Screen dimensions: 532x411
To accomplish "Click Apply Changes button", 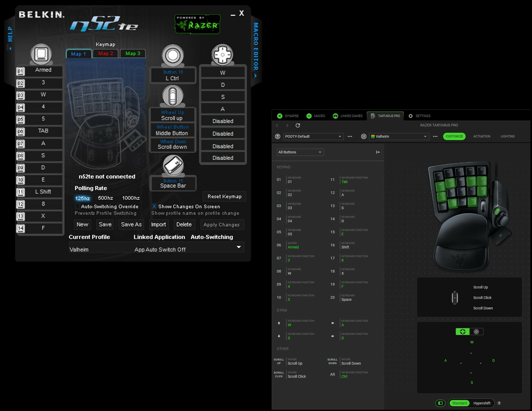I will [222, 225].
